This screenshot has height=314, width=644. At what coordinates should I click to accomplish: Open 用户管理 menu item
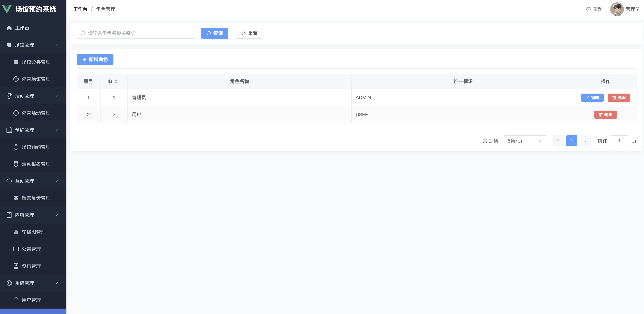click(31, 300)
